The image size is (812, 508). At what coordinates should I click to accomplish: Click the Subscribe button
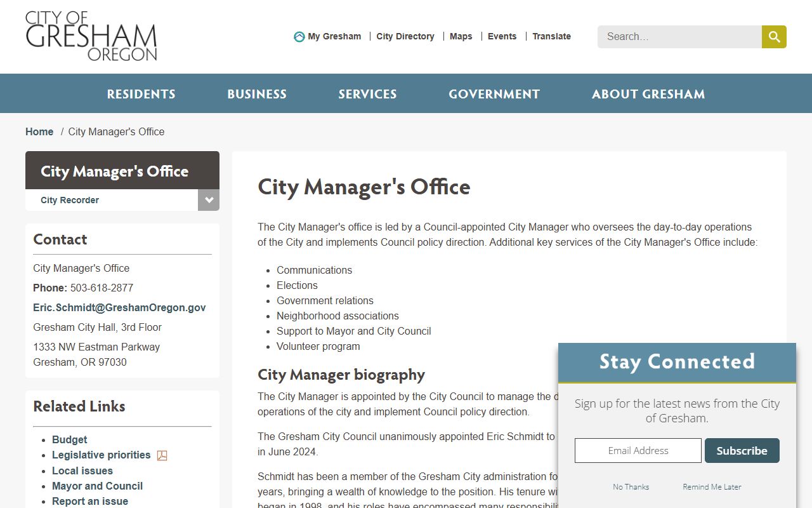pos(742,450)
